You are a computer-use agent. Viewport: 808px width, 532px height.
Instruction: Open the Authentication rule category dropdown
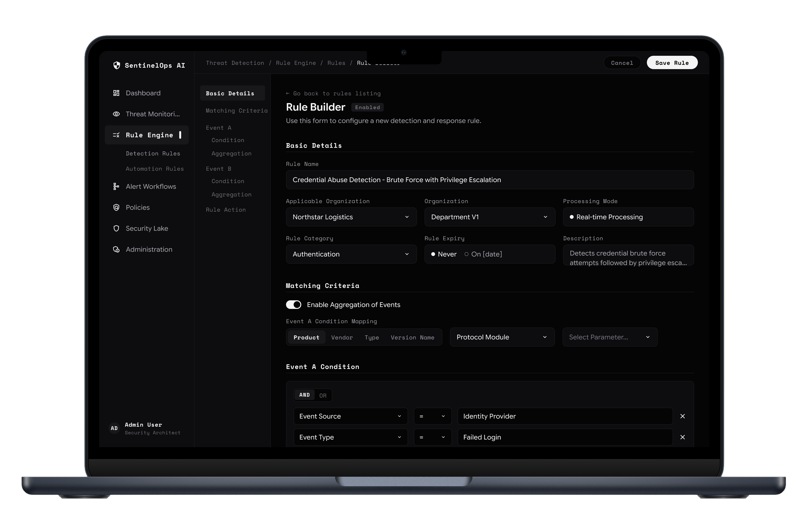(351, 254)
